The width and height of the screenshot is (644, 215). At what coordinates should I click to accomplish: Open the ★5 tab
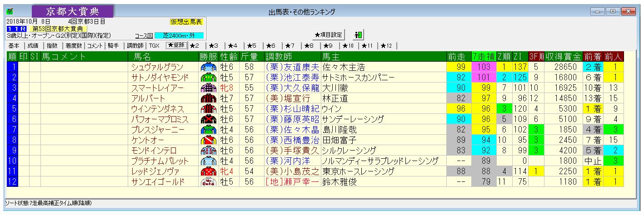pyautogui.click(x=252, y=46)
